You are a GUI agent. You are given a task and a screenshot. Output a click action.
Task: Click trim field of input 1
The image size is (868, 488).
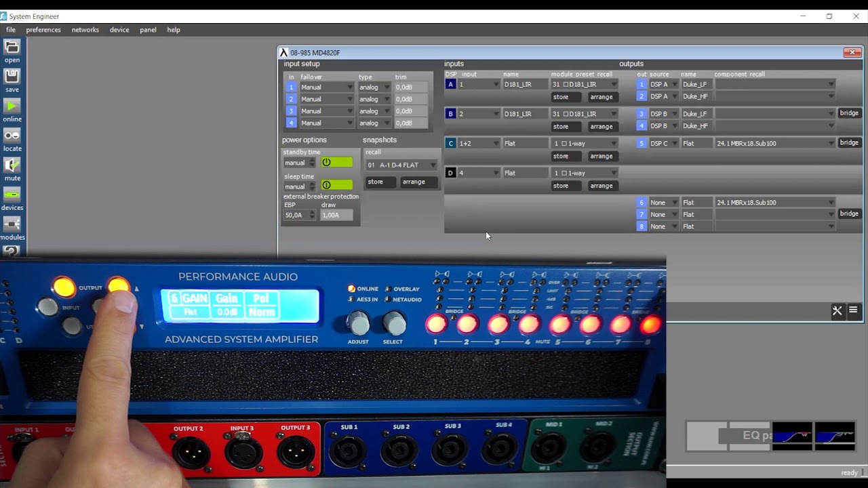[412, 87]
